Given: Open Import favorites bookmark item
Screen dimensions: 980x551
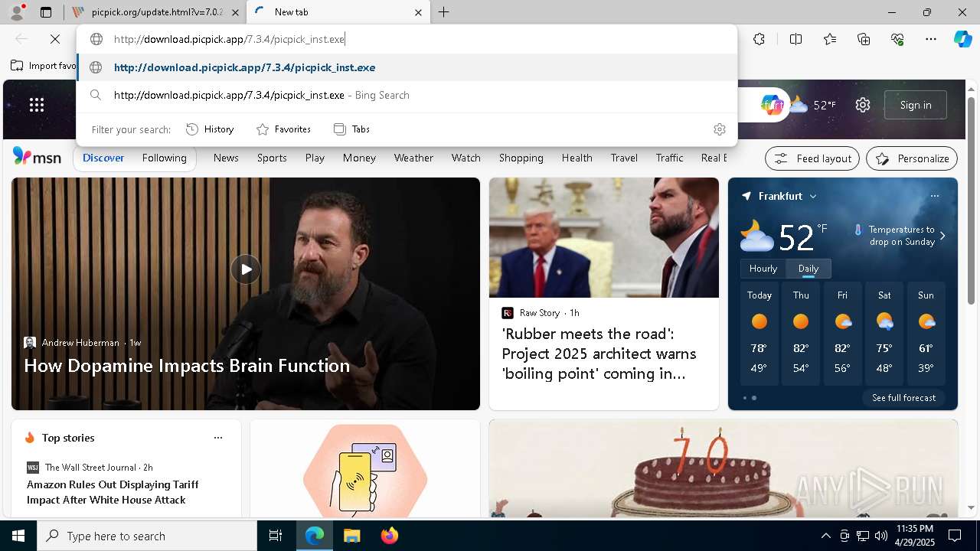Looking at the screenshot, I should click(x=44, y=66).
